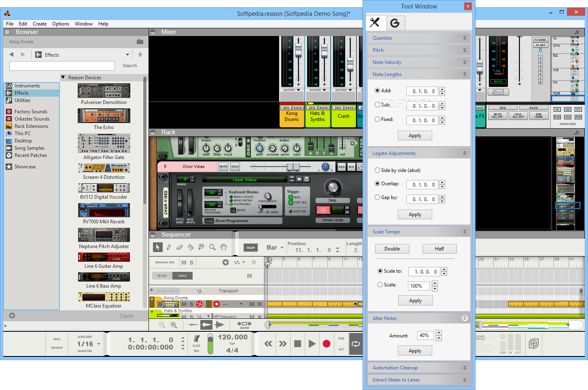588x390 pixels.
Task: Click the green click level slider
Action: 210,344
